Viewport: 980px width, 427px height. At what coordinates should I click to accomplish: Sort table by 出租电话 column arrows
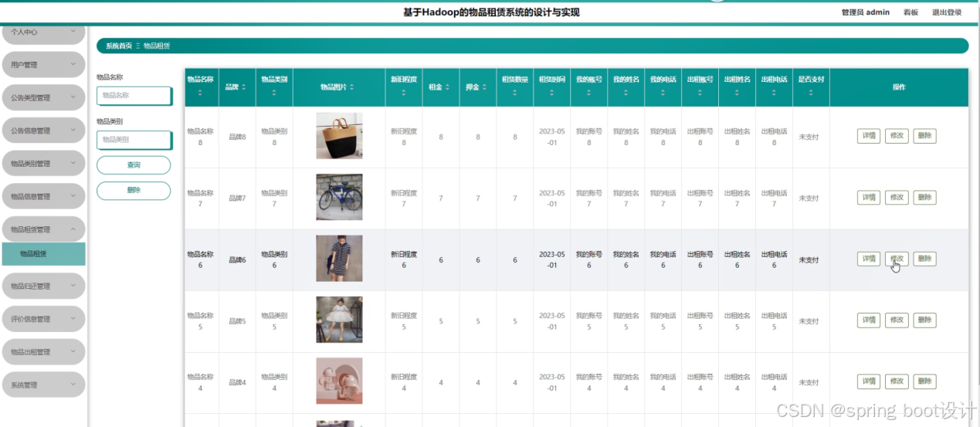click(775, 93)
